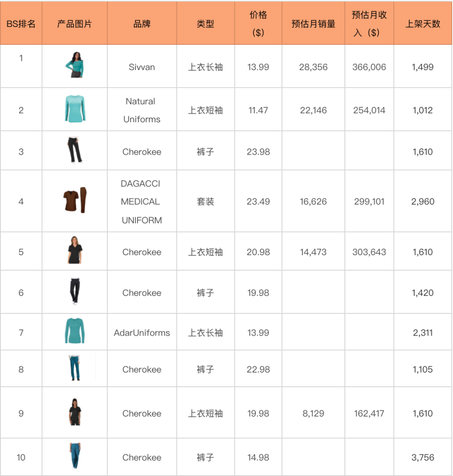This screenshot has height=476, width=453.
Task: Open the brown DAGACCI scrub set image
Action: pyautogui.click(x=75, y=201)
